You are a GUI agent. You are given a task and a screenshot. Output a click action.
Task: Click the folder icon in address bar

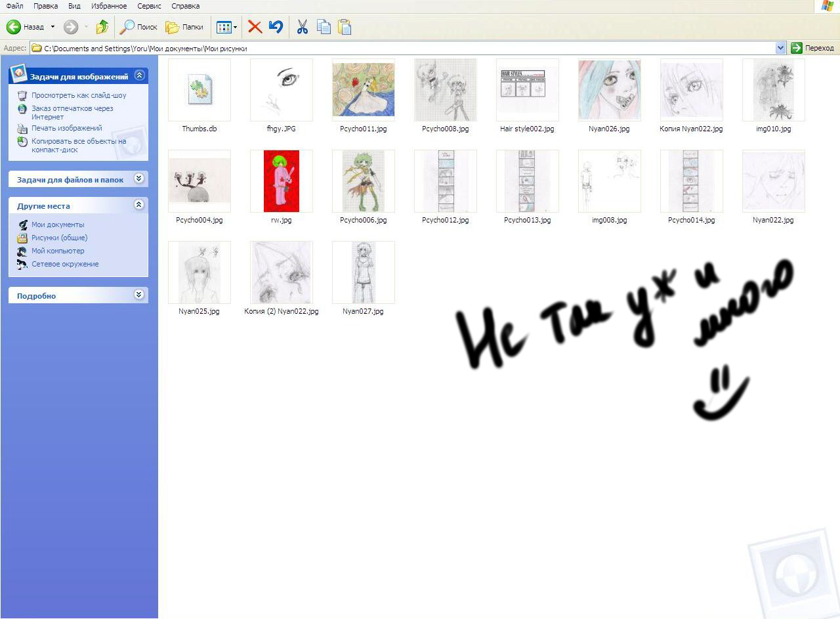[x=37, y=48]
